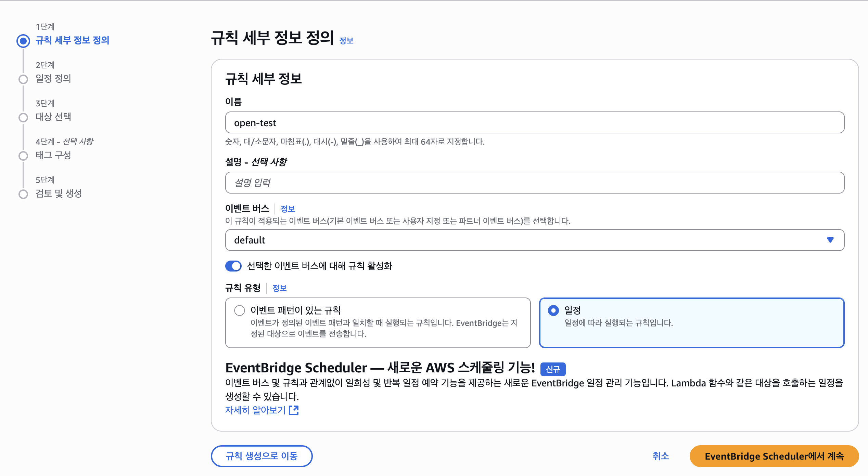The width and height of the screenshot is (868, 476).
Task: Click the 이름 field containing open-test
Action: [534, 123]
